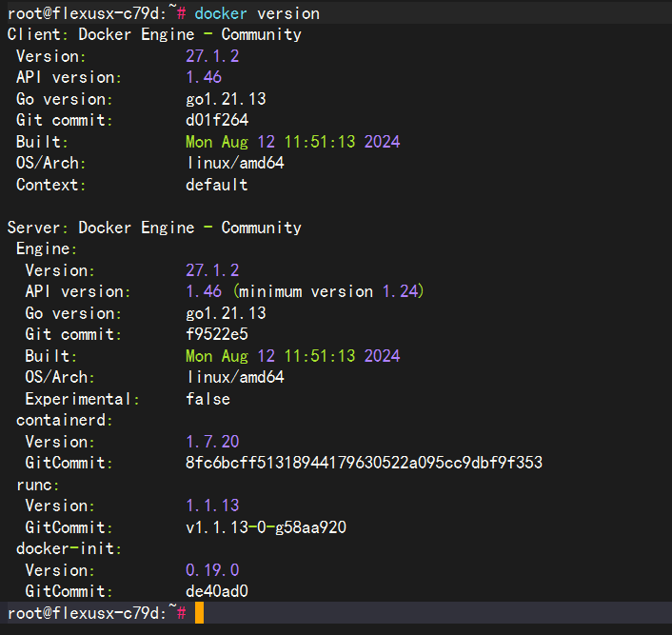Click the typed "docker version" command
672x635 pixels.
pyautogui.click(x=257, y=13)
